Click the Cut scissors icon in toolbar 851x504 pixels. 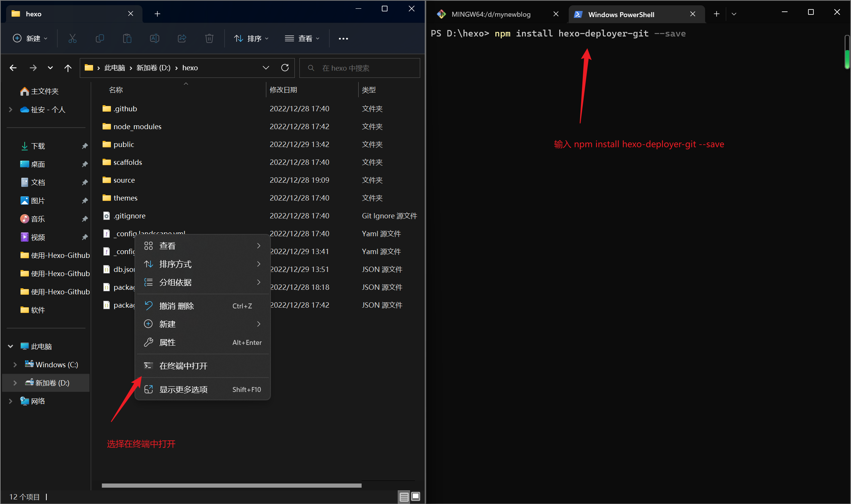(x=72, y=38)
